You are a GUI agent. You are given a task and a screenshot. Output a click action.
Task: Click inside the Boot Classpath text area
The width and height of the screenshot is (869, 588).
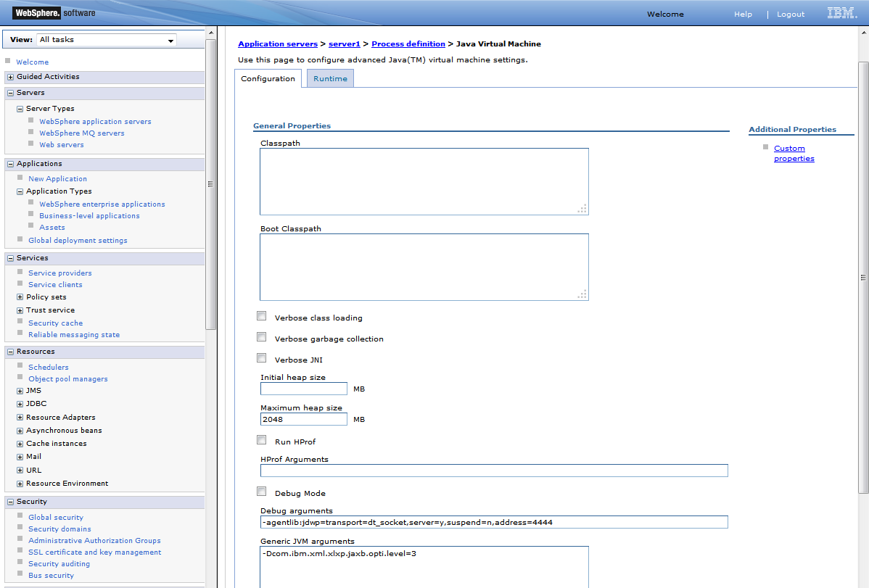pos(424,267)
